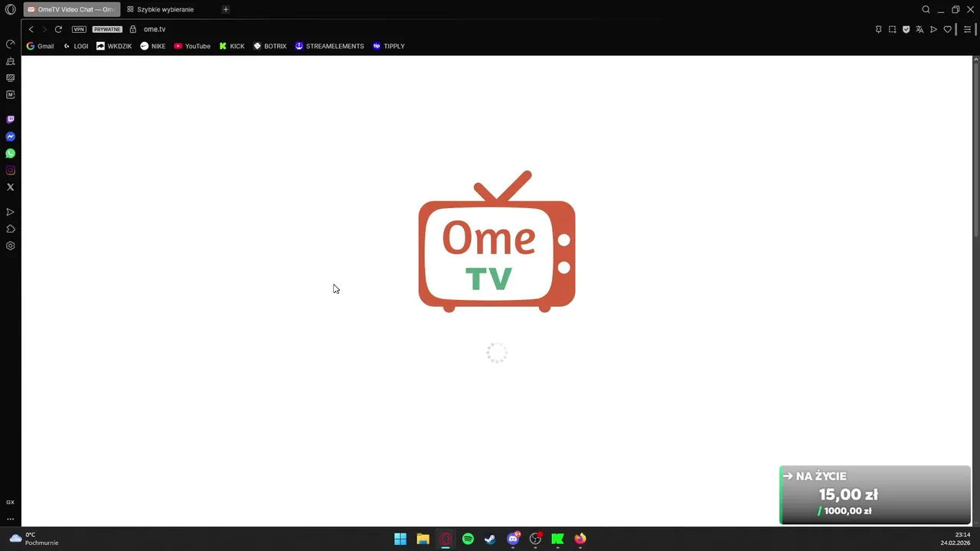Open the WKDZIK bookmark
Viewport: 980px width, 551px height.
[114, 46]
